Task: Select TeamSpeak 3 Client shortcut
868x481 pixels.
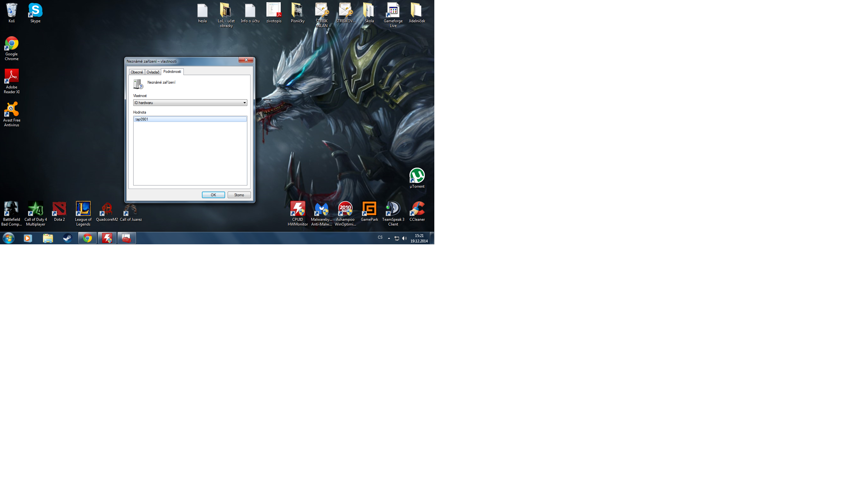Action: coord(393,214)
